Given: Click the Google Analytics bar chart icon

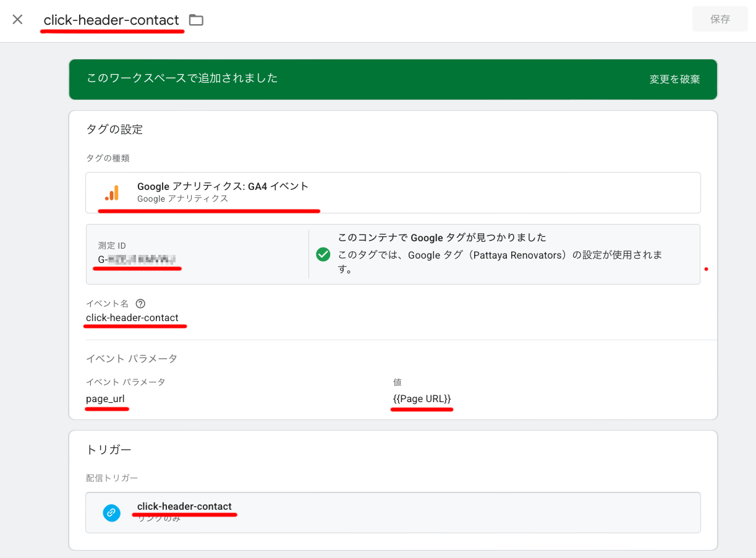Looking at the screenshot, I should [112, 192].
